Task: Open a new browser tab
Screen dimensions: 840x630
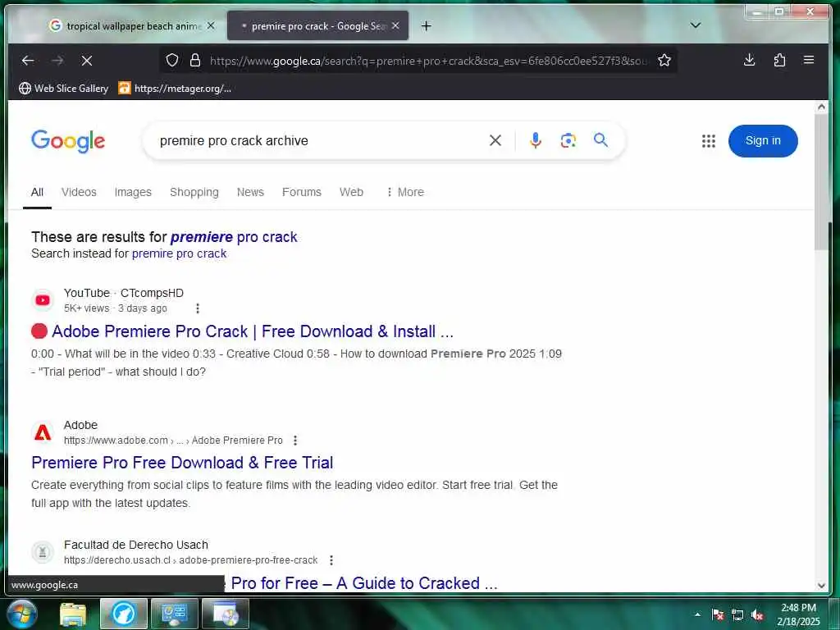Action: pos(426,25)
